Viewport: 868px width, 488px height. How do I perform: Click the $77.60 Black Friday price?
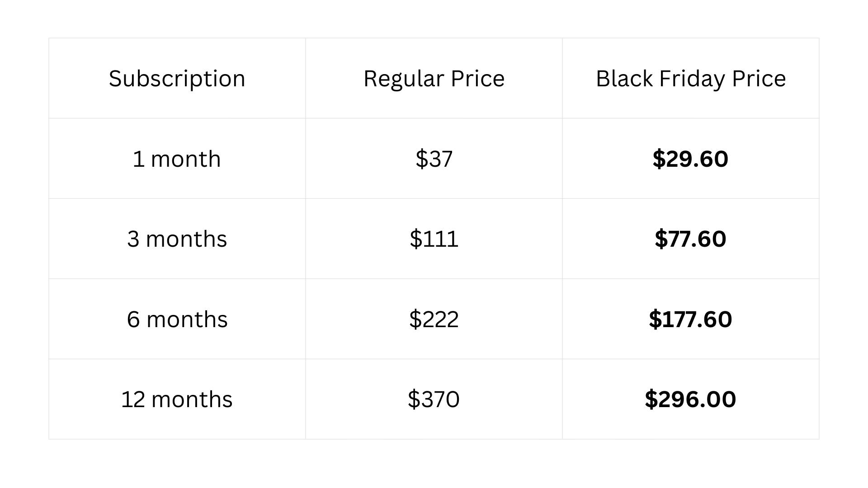coord(690,239)
